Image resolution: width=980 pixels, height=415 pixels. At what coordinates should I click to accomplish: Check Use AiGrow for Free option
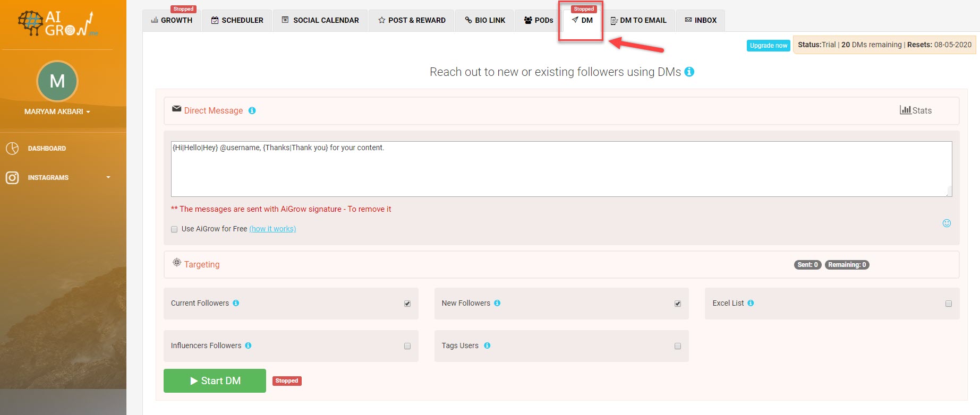(174, 229)
